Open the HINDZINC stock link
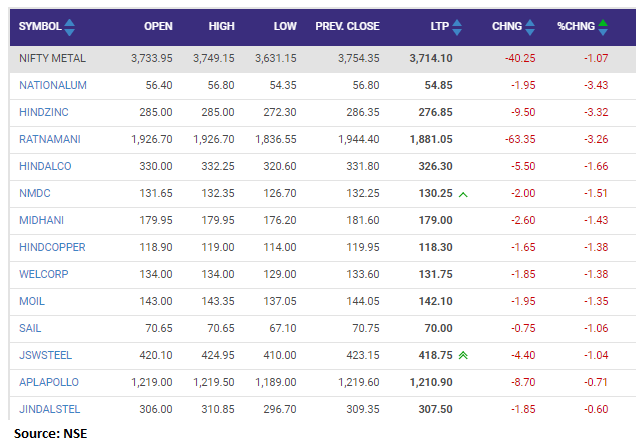The image size is (636, 446). 44,112
